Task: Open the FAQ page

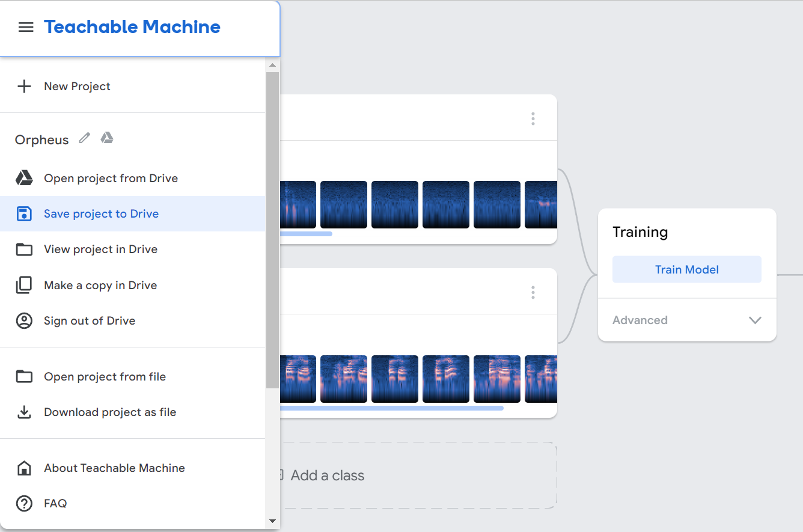Action: pyautogui.click(x=132, y=504)
